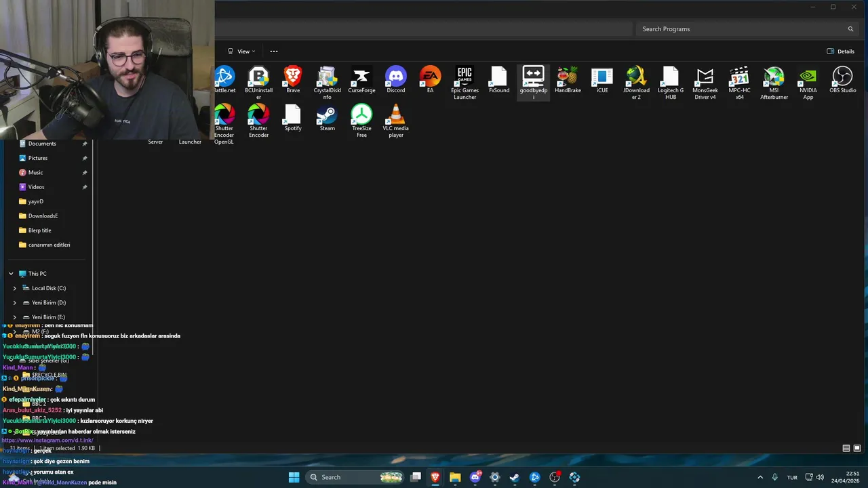Image resolution: width=868 pixels, height=488 pixels.
Task: Click the CurseForge program icon
Action: coord(361,80)
